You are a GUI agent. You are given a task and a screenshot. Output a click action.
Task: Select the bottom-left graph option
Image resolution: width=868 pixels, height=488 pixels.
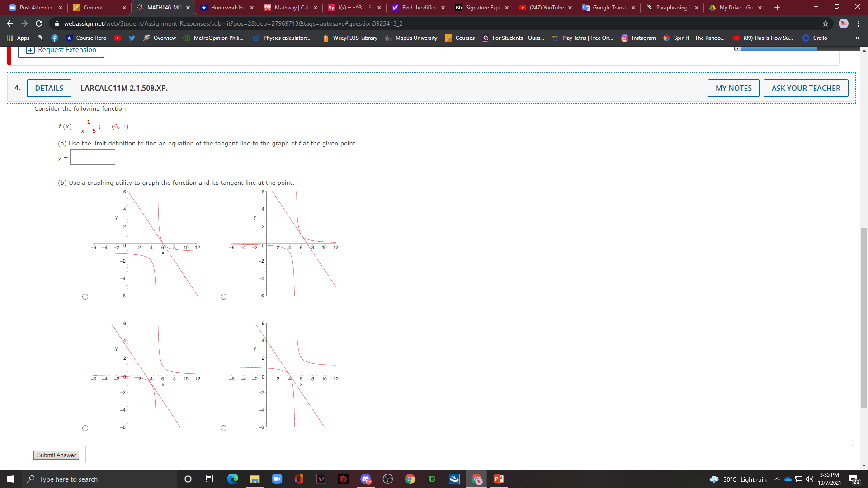pyautogui.click(x=85, y=428)
